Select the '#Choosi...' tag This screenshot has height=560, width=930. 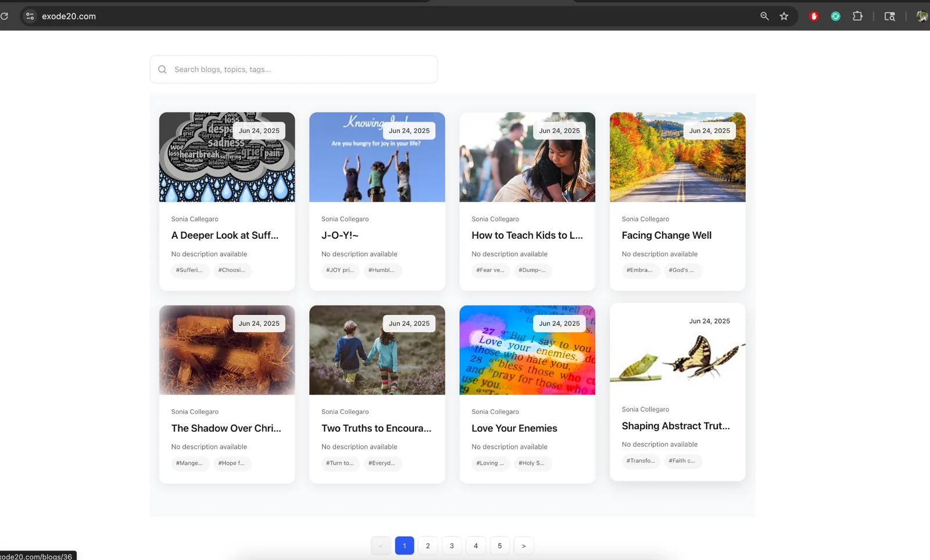click(x=231, y=270)
